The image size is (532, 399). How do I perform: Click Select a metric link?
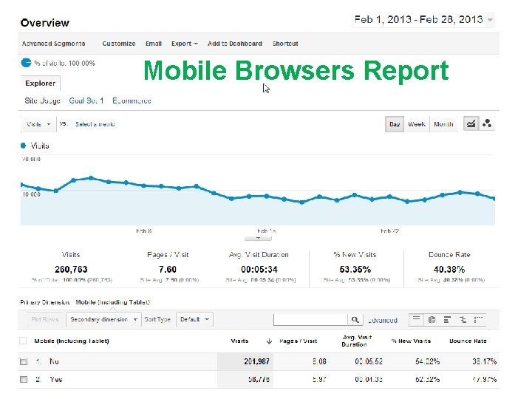click(95, 124)
